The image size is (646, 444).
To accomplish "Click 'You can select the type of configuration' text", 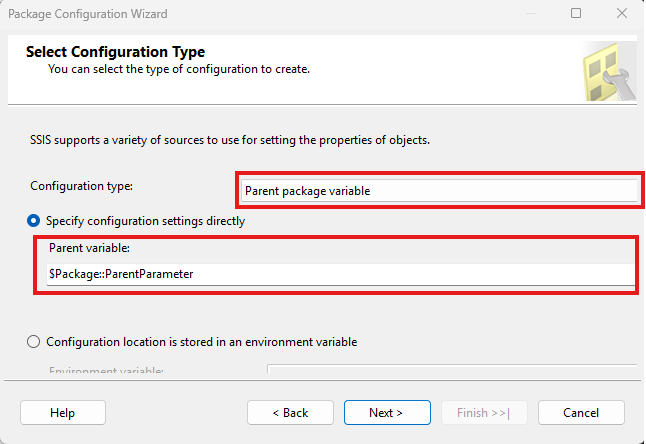I will 179,69.
